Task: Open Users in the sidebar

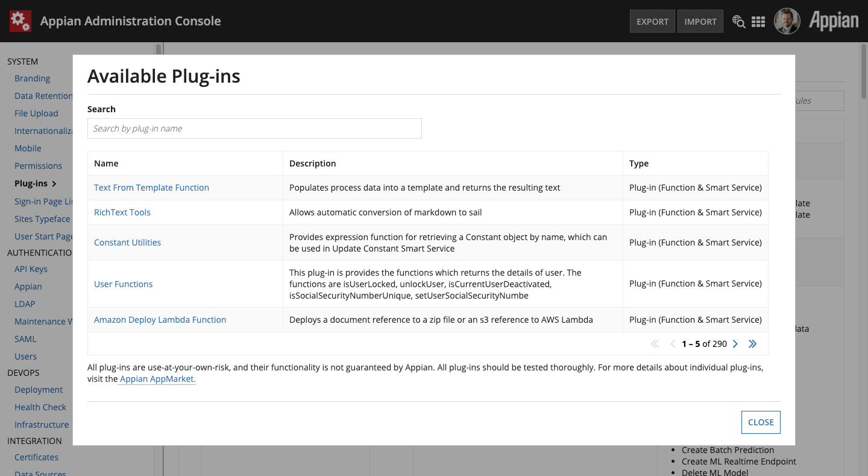Action: coord(25,357)
